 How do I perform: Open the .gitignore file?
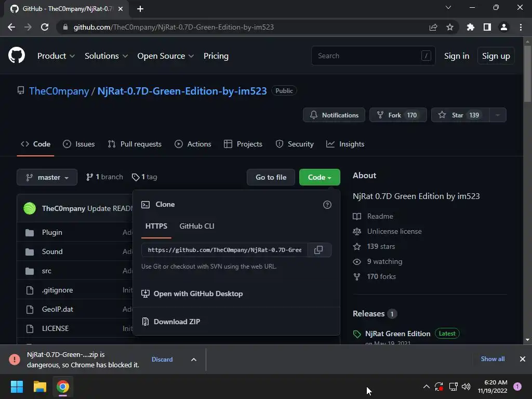[57, 290]
